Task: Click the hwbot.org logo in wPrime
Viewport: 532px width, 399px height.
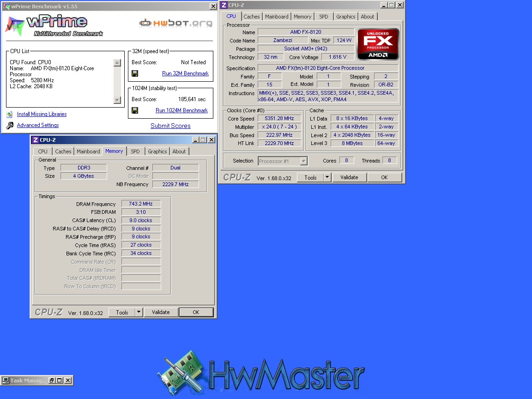Action: (x=175, y=23)
